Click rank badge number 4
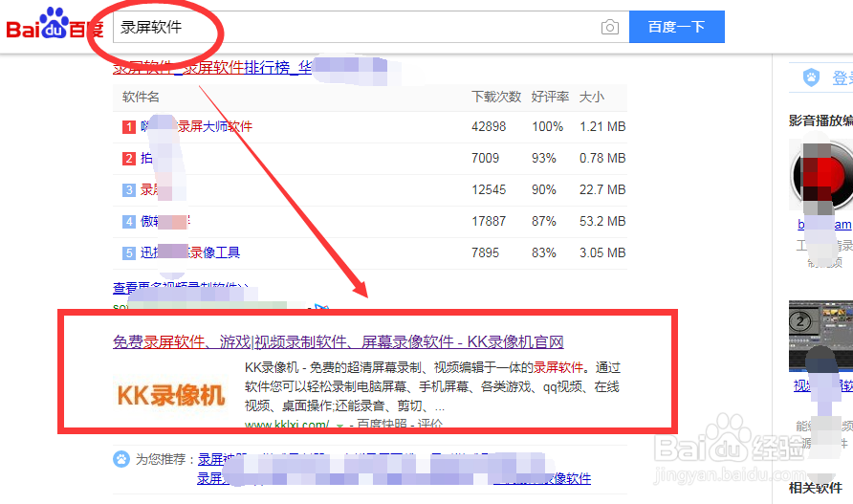Viewport: 853px width, 504px height. pos(129,222)
